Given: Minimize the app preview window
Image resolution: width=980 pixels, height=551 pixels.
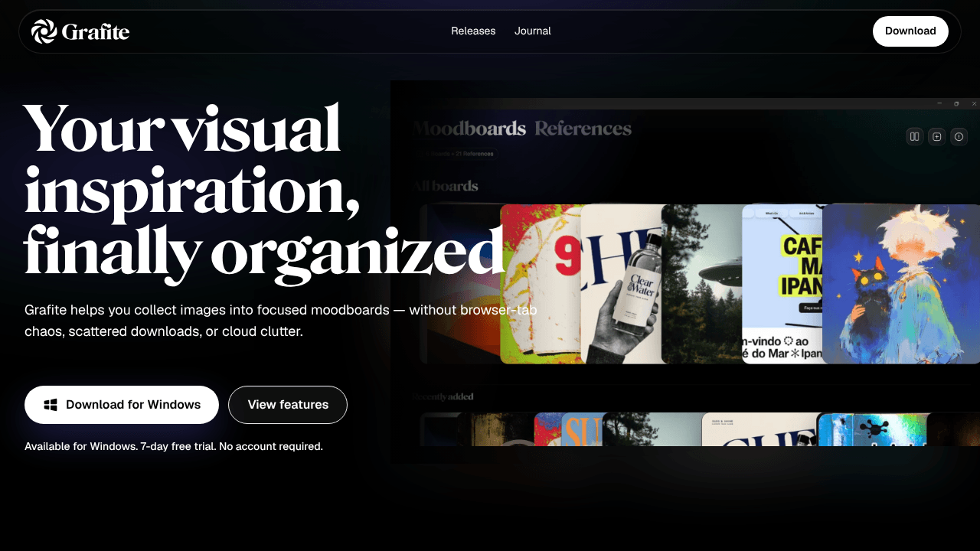Looking at the screenshot, I should pyautogui.click(x=939, y=103).
